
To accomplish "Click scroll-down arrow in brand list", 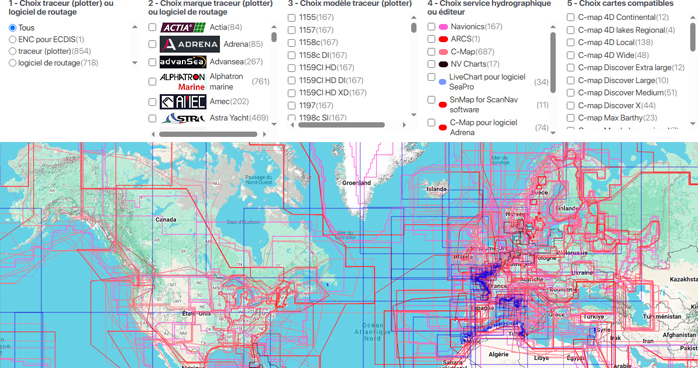I will (274, 124).
